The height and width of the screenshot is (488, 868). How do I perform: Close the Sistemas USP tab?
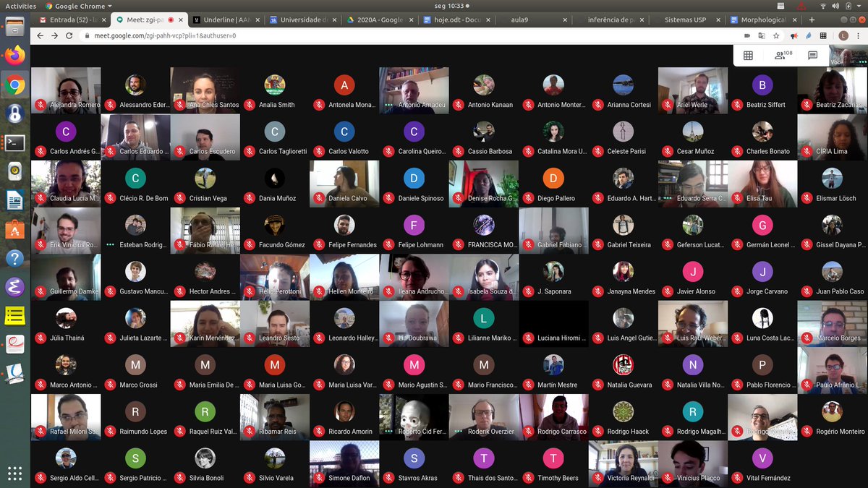click(717, 20)
